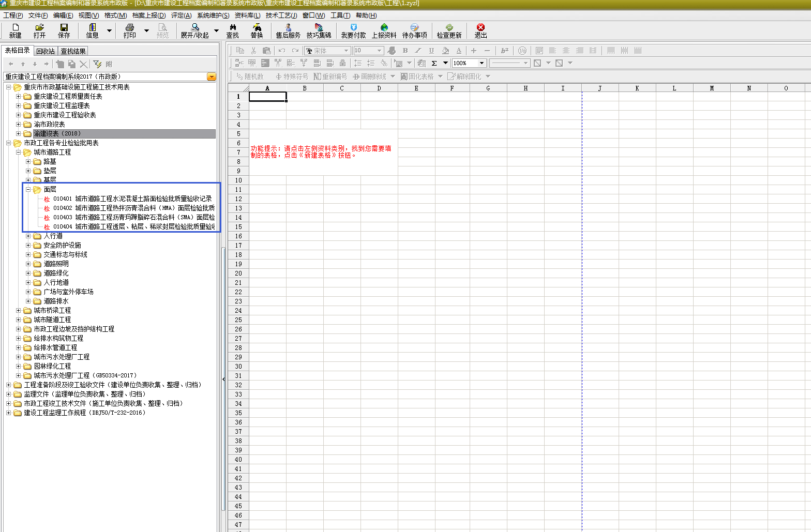This screenshot has width=811, height=532.
Task: Open the 待办事项 to-do icon
Action: tap(415, 31)
